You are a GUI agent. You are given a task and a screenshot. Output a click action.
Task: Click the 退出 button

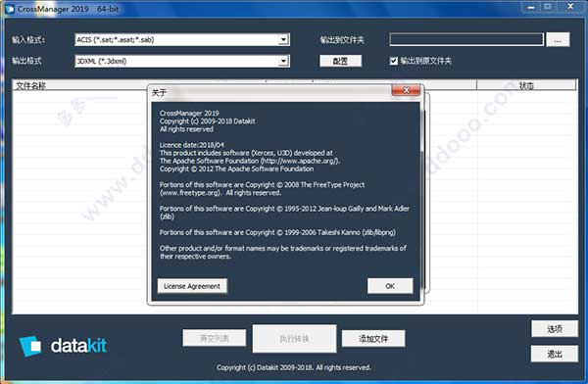555,354
